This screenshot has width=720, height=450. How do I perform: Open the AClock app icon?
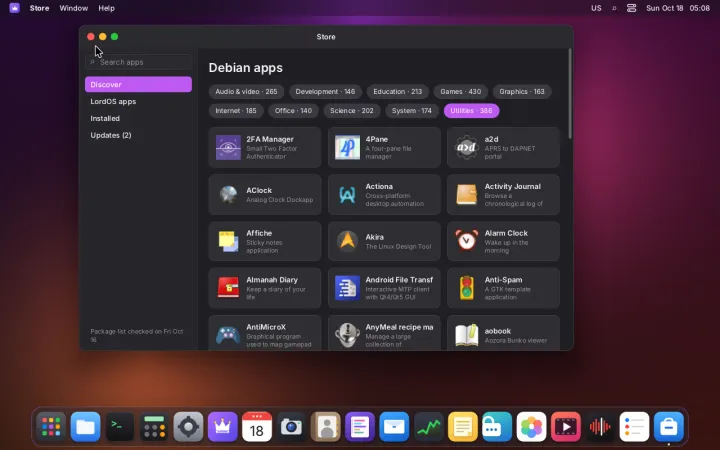coord(228,195)
